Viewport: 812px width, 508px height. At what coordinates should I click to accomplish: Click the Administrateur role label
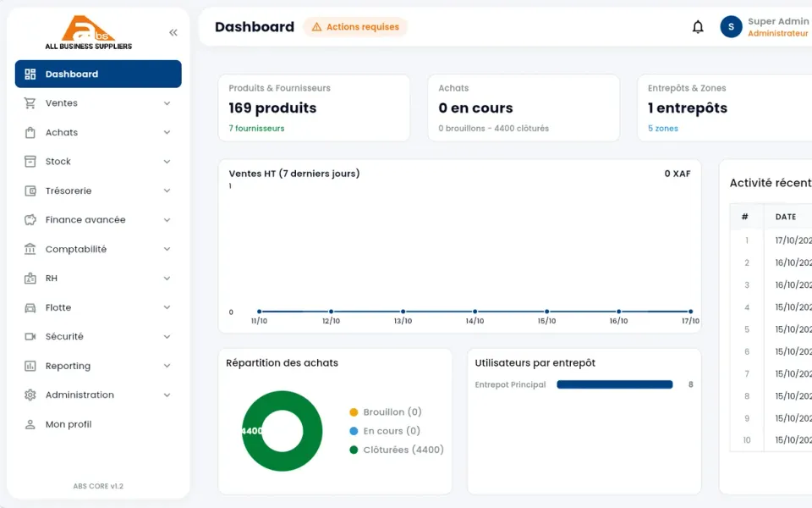tap(778, 33)
